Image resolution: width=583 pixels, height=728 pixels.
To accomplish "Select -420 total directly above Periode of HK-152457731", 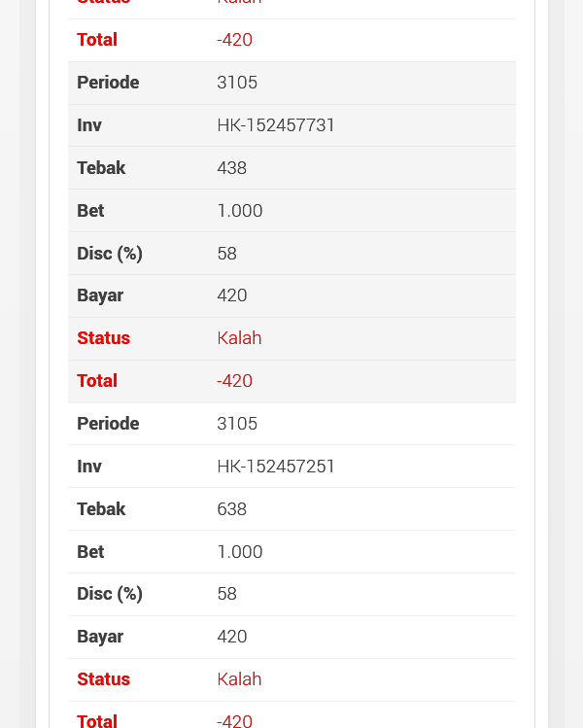I will (x=235, y=40).
